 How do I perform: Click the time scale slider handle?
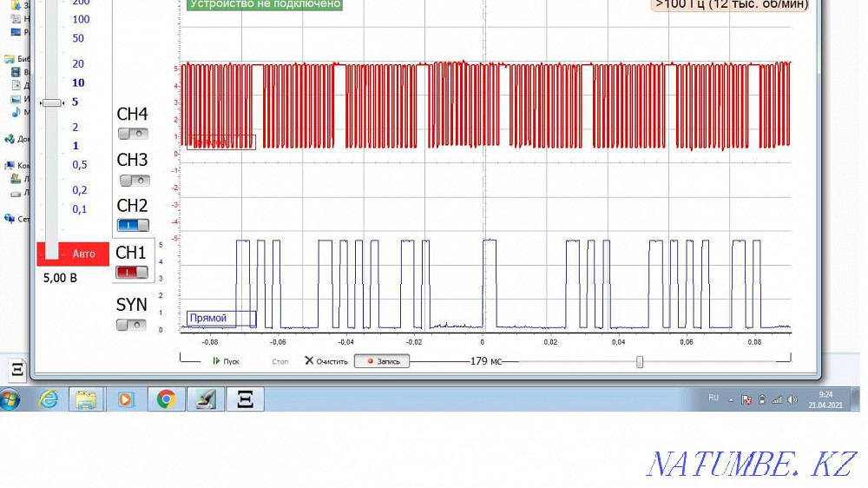click(640, 361)
